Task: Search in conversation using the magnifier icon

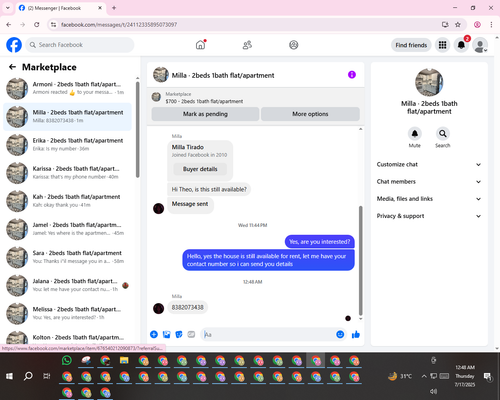Action: point(443,134)
